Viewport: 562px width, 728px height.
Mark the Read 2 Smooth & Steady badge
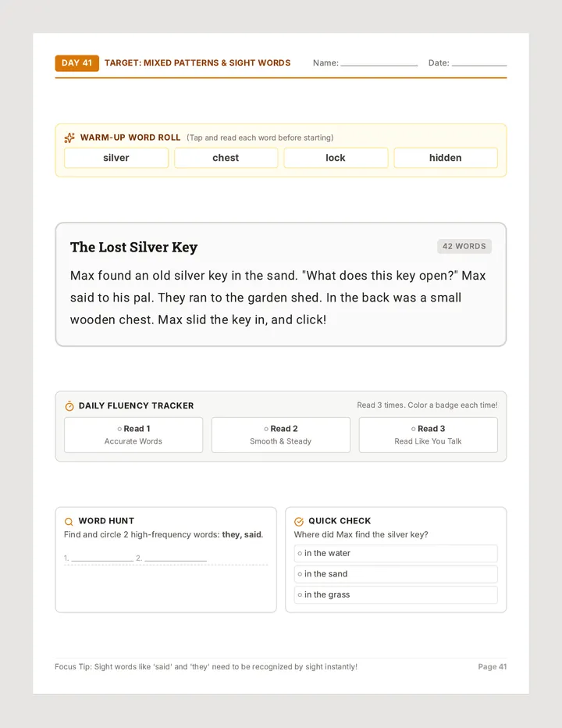(x=281, y=435)
